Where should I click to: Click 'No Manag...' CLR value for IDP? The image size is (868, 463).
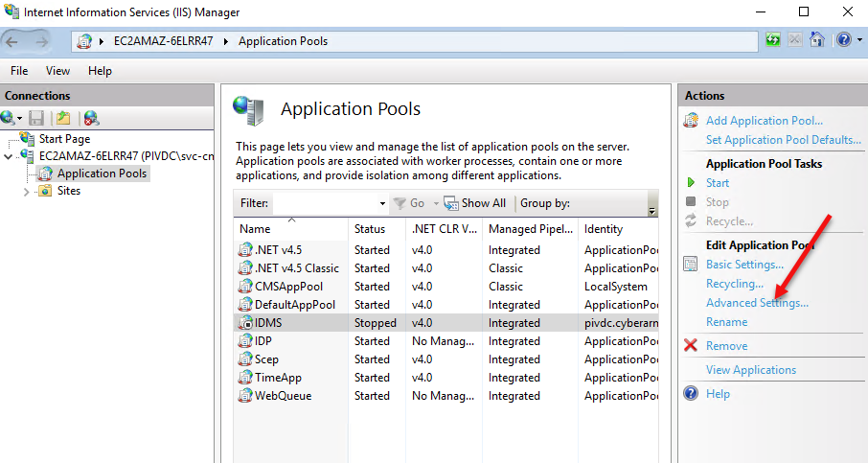click(443, 341)
